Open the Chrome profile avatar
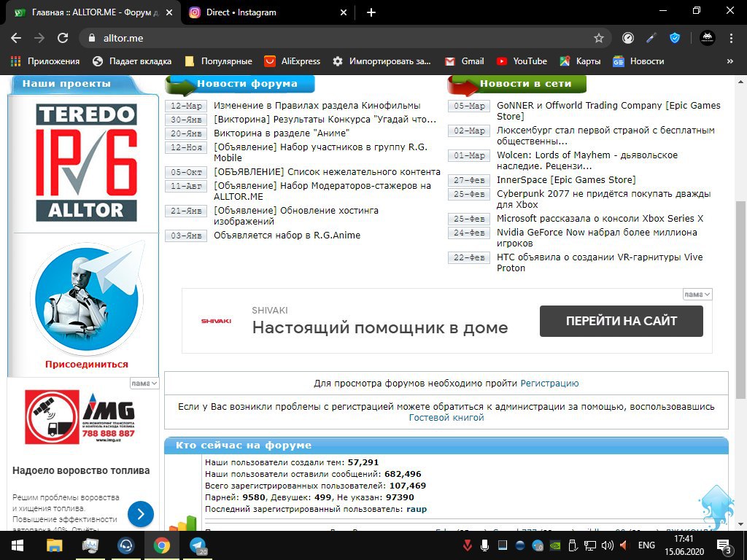747x560 pixels. point(707,38)
